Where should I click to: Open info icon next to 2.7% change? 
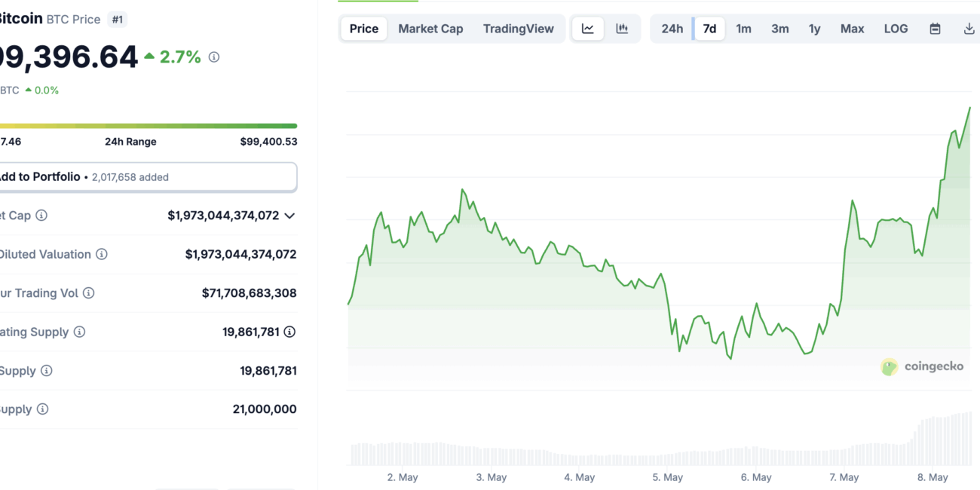[x=214, y=57]
